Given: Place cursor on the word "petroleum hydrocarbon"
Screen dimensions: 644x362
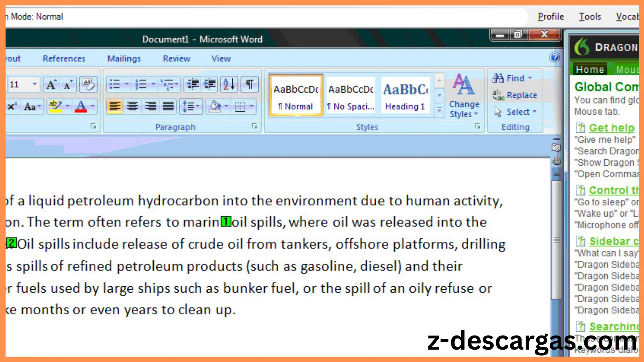Looking at the screenshot, I should (143, 201).
